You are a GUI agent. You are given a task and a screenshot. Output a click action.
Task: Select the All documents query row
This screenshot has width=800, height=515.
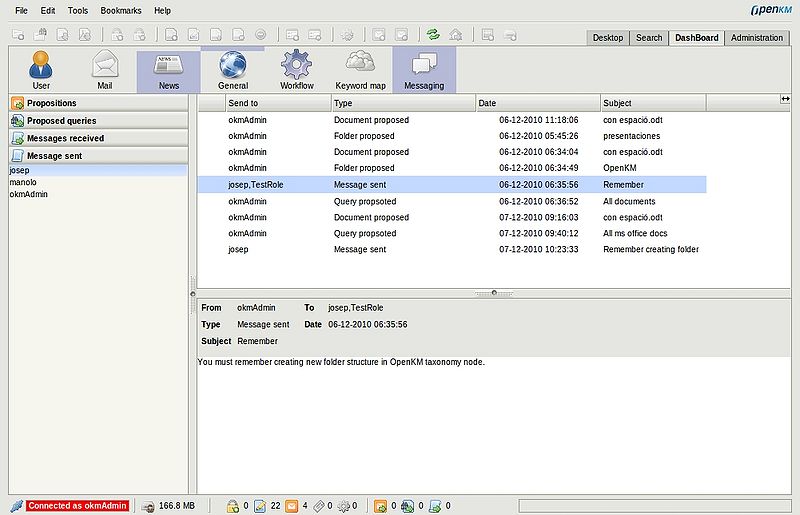[452, 202]
